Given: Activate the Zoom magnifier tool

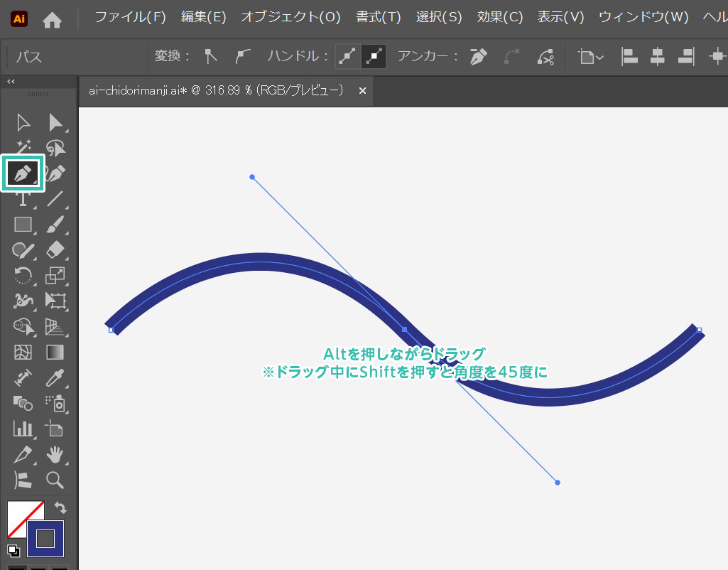Looking at the screenshot, I should pos(55,480).
